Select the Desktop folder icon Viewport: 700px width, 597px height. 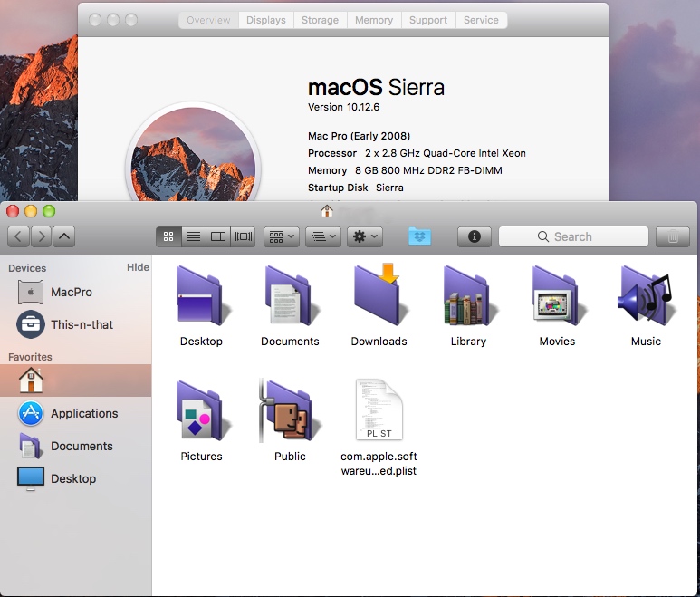[x=202, y=295]
